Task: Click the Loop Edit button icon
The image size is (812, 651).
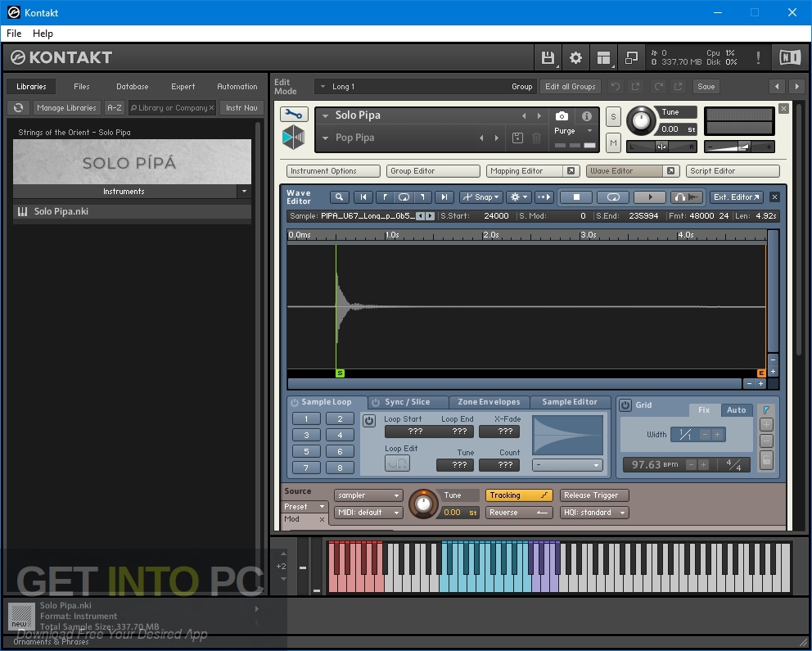Action: 397,463
